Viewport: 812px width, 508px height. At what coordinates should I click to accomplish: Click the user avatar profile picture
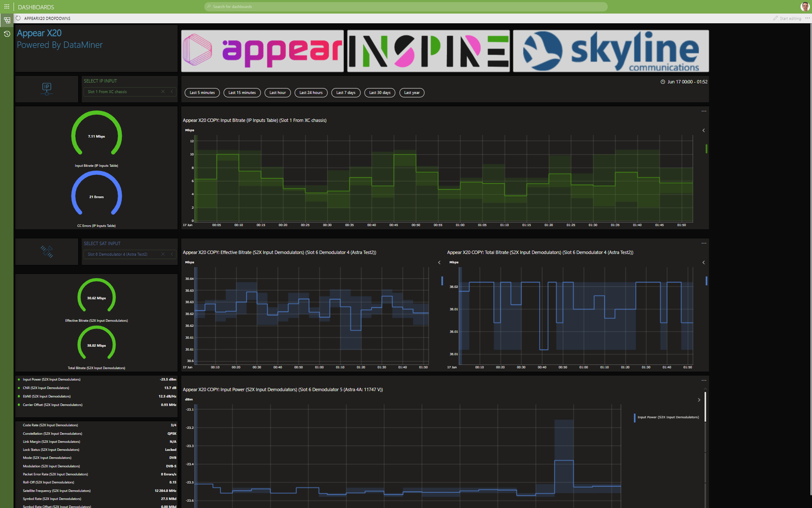pos(805,7)
